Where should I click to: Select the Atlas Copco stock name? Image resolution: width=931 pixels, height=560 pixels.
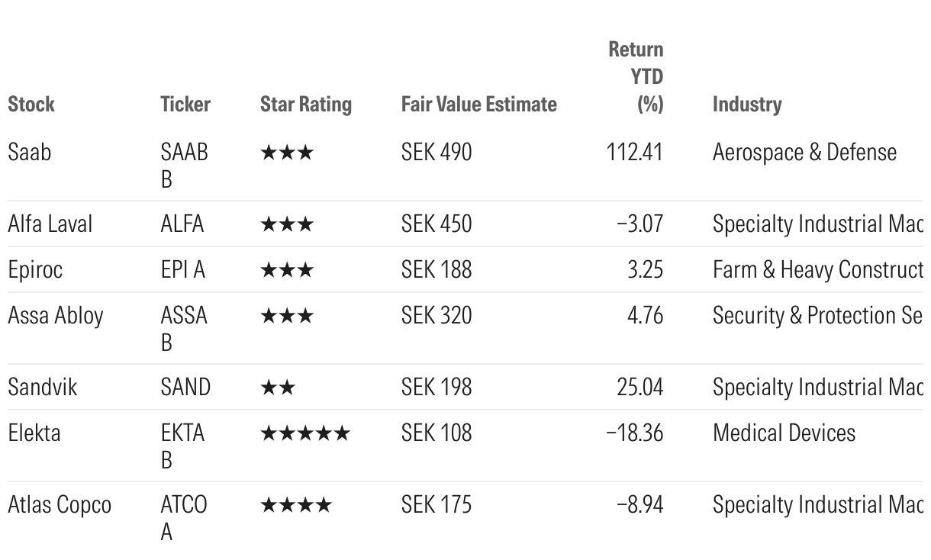(x=60, y=505)
